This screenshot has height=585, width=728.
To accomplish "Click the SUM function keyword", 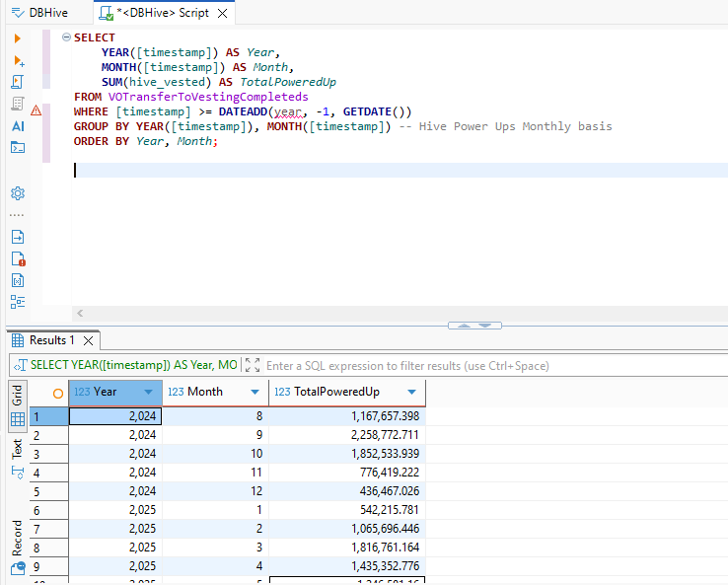I will [111, 82].
